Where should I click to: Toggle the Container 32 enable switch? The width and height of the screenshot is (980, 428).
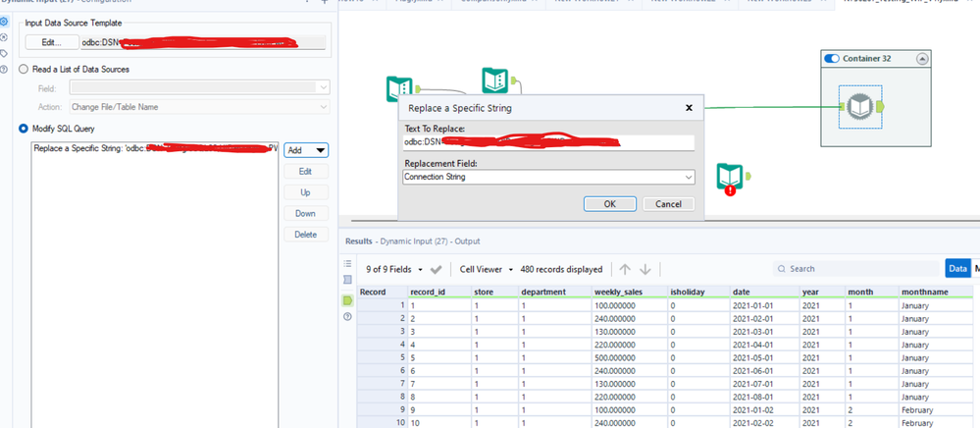[x=831, y=58]
